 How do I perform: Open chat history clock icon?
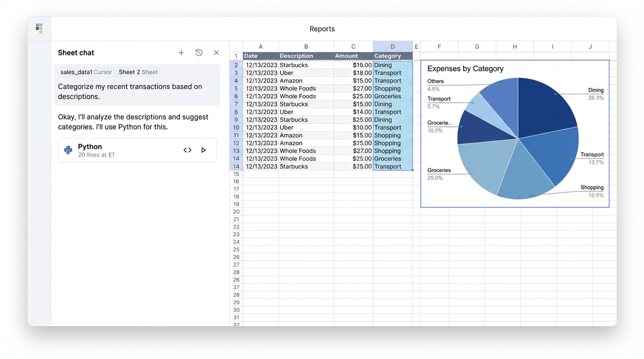[199, 53]
